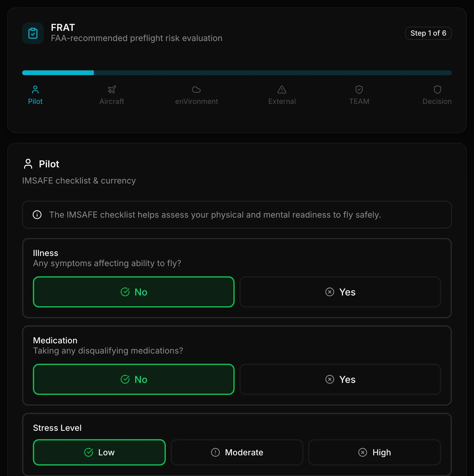Click the External step warning triangle icon
The image size is (474, 476).
click(282, 90)
